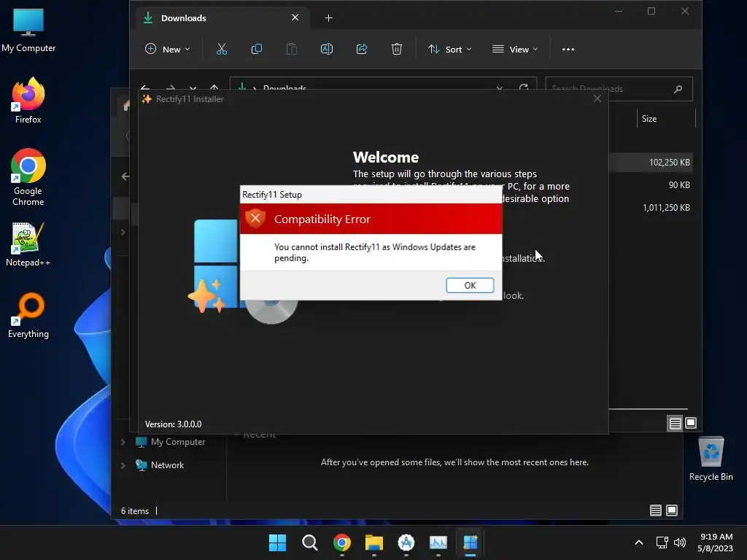Click the Copy icon in Explorer toolbar
This screenshot has height=560, width=747.
[x=256, y=49]
